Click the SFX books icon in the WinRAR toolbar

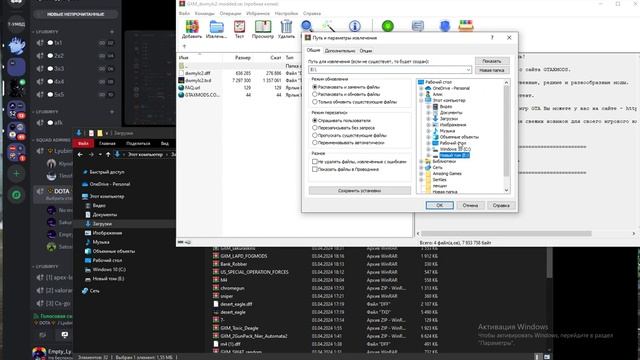pos(466,26)
